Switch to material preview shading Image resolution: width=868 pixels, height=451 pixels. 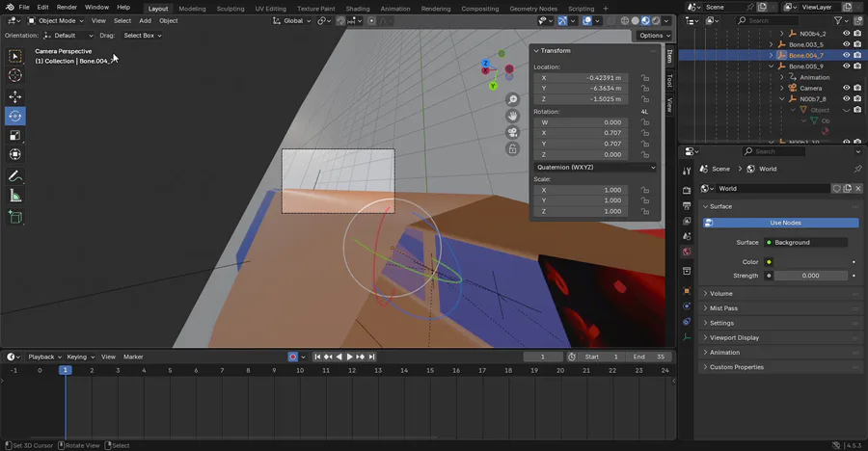pos(645,20)
